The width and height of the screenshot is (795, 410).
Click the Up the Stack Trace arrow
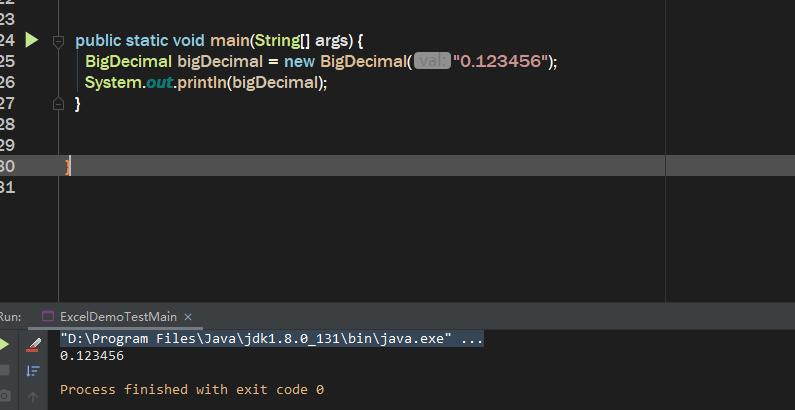click(x=32, y=397)
